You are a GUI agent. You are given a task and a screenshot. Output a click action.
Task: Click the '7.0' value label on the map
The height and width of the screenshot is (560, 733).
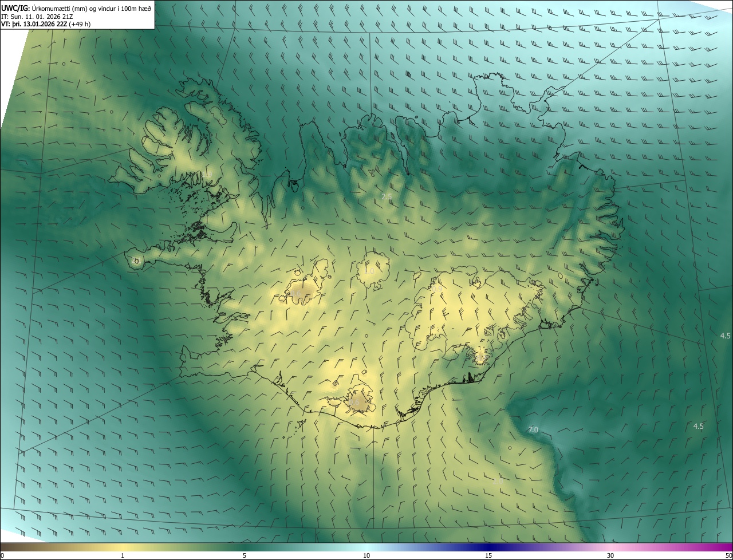pyautogui.click(x=533, y=429)
